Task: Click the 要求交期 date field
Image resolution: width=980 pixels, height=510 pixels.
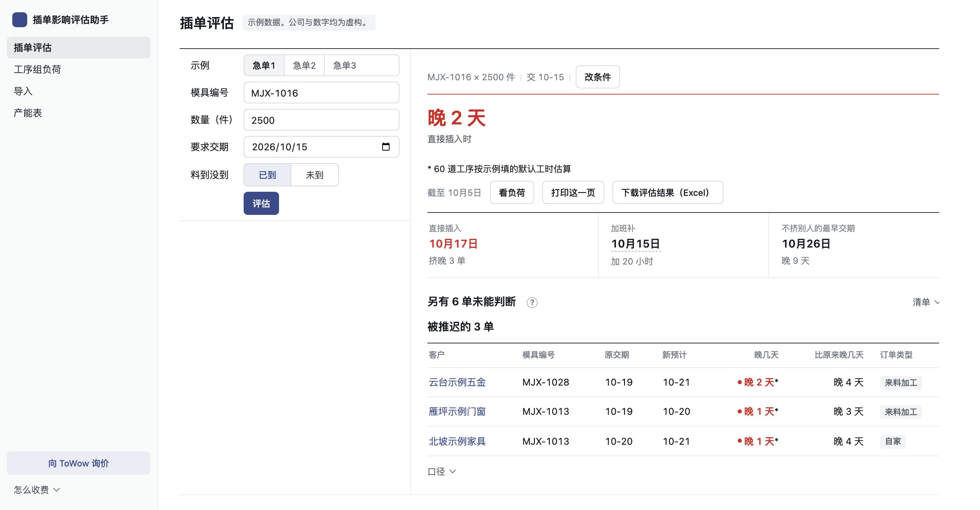Action: coord(322,147)
